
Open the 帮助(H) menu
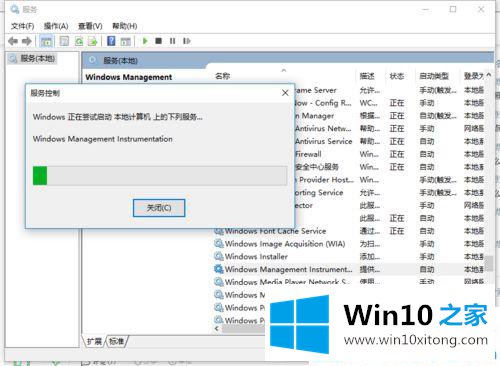click(124, 26)
